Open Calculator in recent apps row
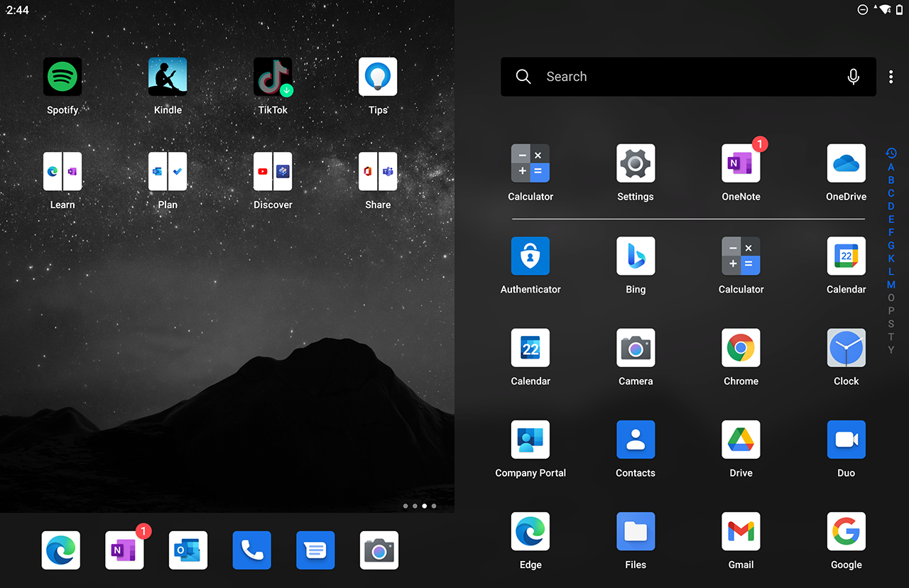This screenshot has height=588, width=909. point(530,163)
